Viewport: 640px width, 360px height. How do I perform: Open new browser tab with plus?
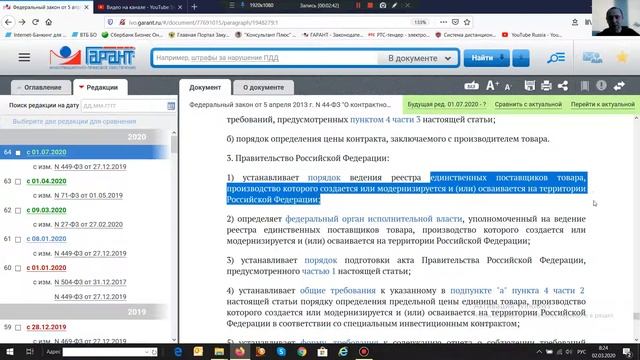pos(194,7)
